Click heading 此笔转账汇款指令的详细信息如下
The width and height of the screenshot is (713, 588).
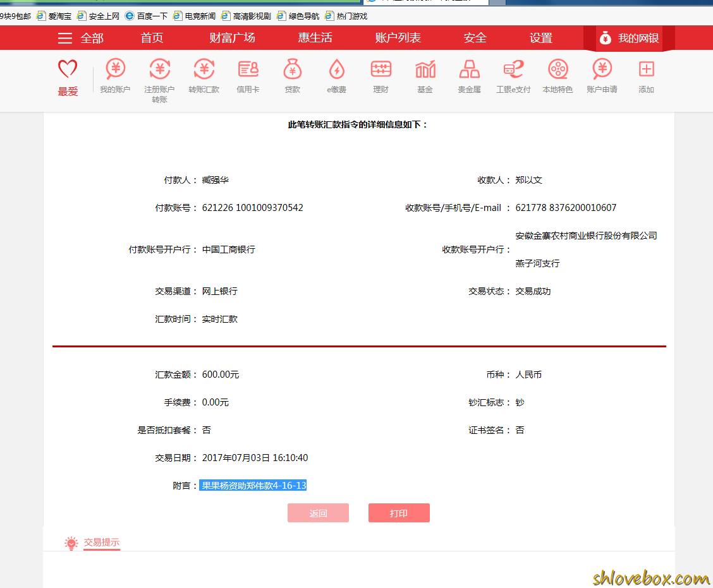point(358,124)
